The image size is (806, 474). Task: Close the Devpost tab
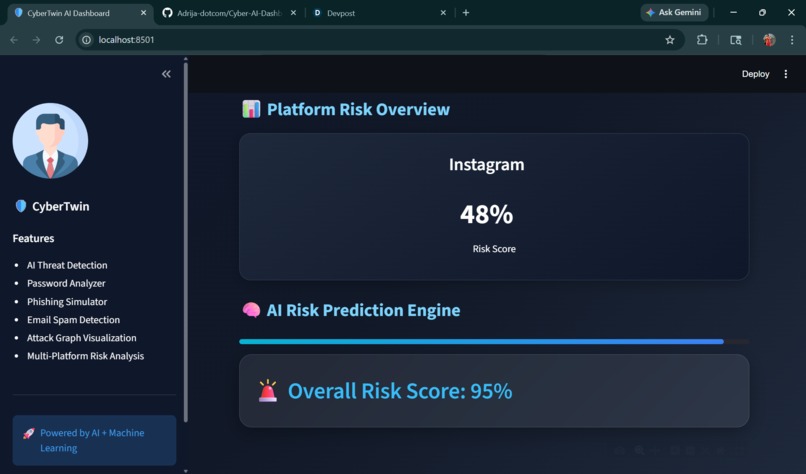[x=443, y=13]
